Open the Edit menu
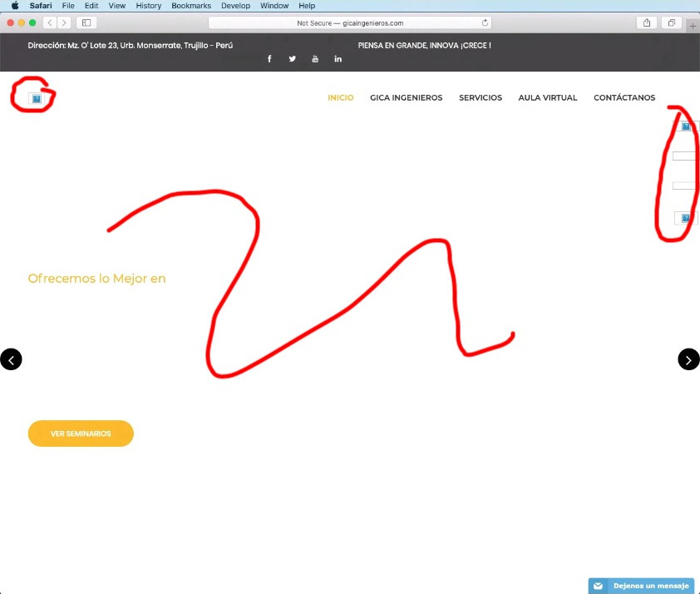Image resolution: width=700 pixels, height=594 pixels. [x=91, y=6]
